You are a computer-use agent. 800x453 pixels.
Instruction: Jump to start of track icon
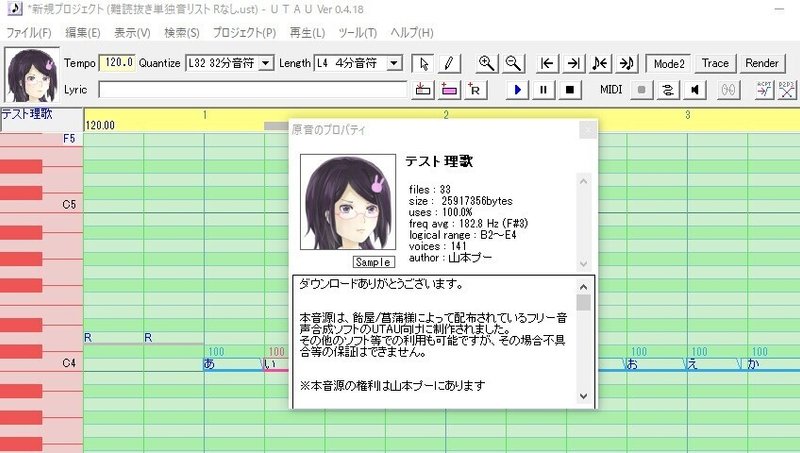(547, 63)
